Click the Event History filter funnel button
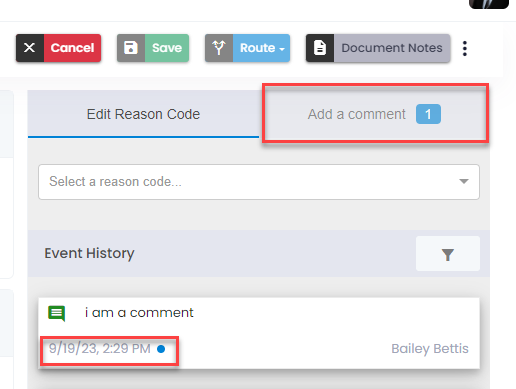 [x=448, y=254]
